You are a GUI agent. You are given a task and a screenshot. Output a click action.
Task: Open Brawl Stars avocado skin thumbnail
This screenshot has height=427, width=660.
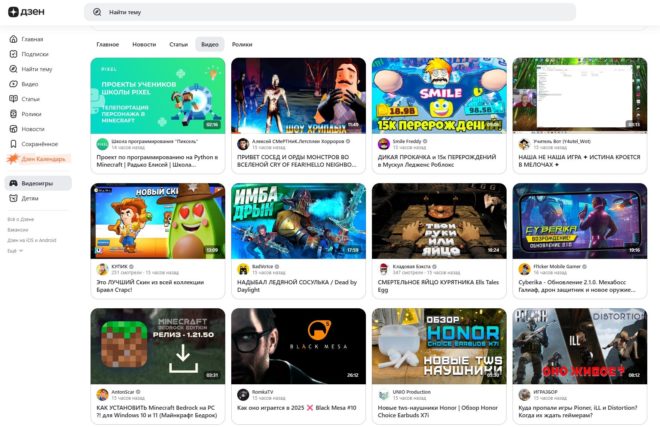click(158, 221)
